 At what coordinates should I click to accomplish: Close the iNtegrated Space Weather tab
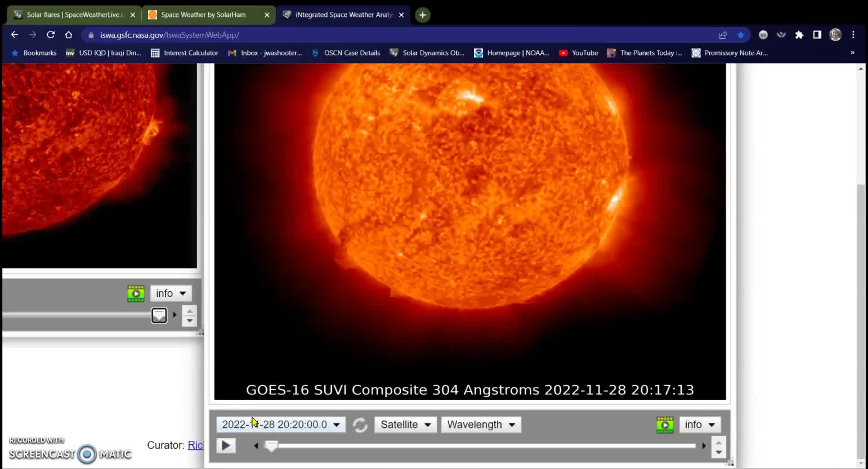click(x=401, y=15)
